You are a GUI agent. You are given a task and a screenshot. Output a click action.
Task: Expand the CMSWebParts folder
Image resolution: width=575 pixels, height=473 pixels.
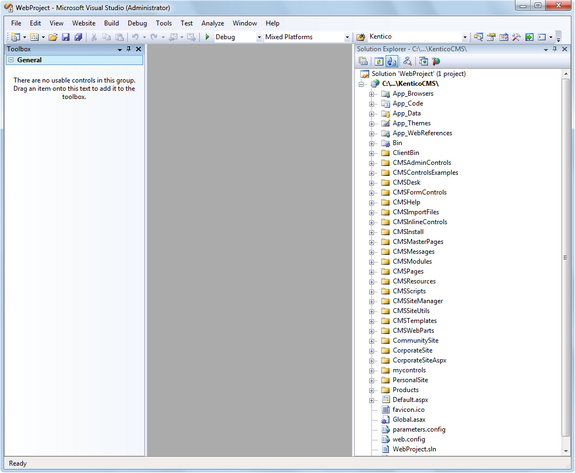[371, 331]
